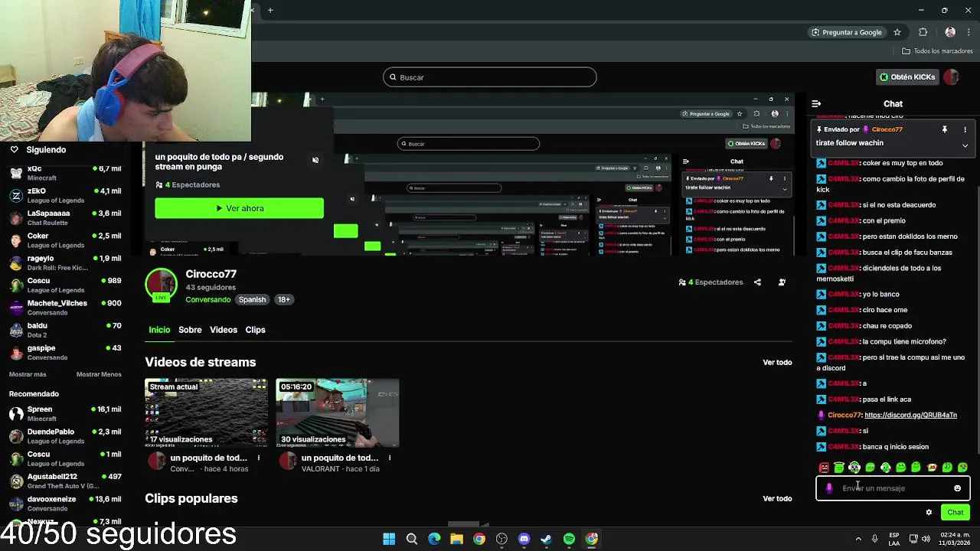Image resolution: width=980 pixels, height=551 pixels.
Task: Click Cirocco77 profile avatar with LIVE badge
Action: tap(161, 285)
